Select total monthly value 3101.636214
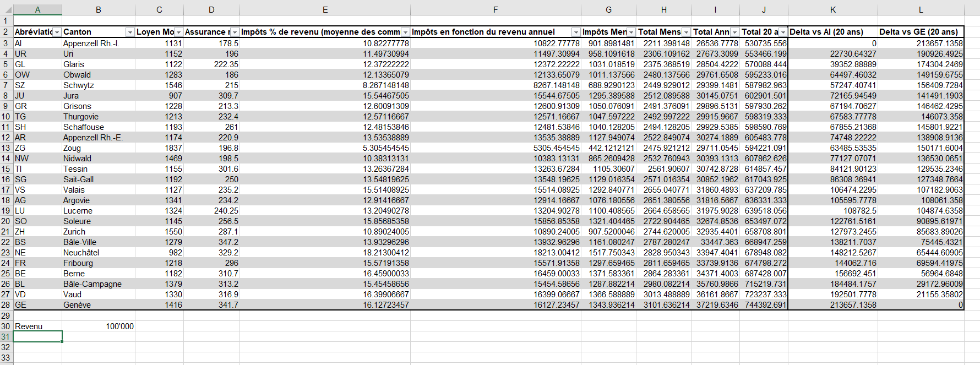980x365 pixels. [663, 305]
